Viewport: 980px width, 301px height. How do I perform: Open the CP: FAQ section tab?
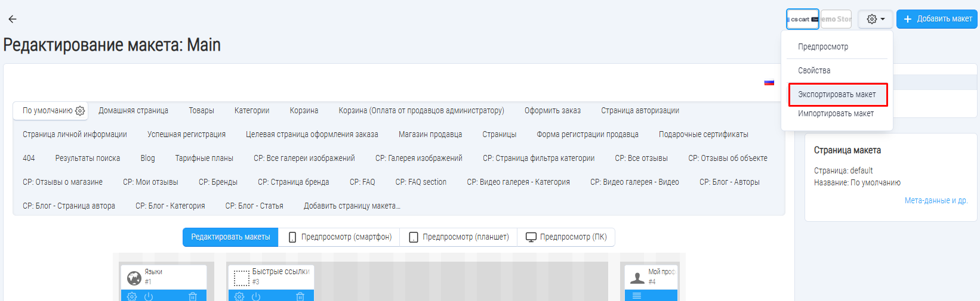421,182
